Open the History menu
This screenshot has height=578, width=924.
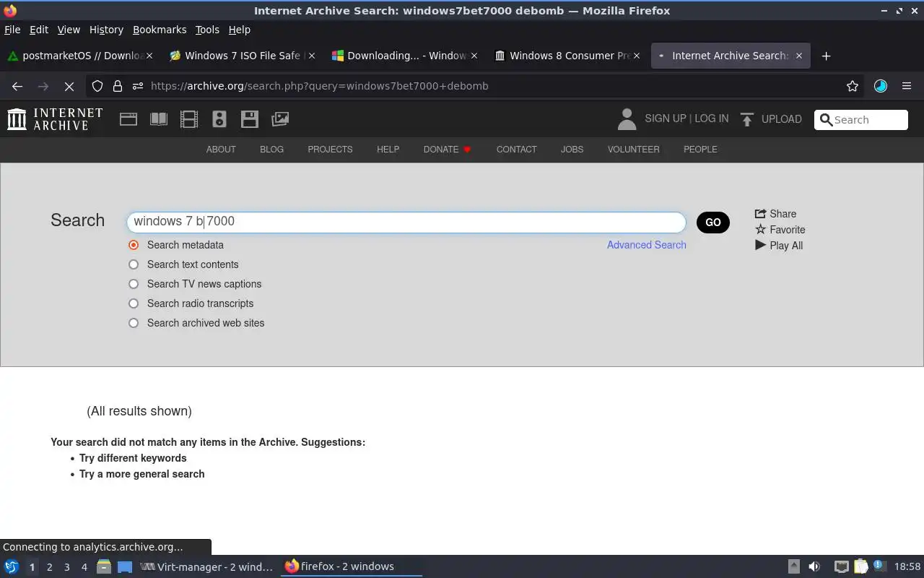(x=106, y=30)
